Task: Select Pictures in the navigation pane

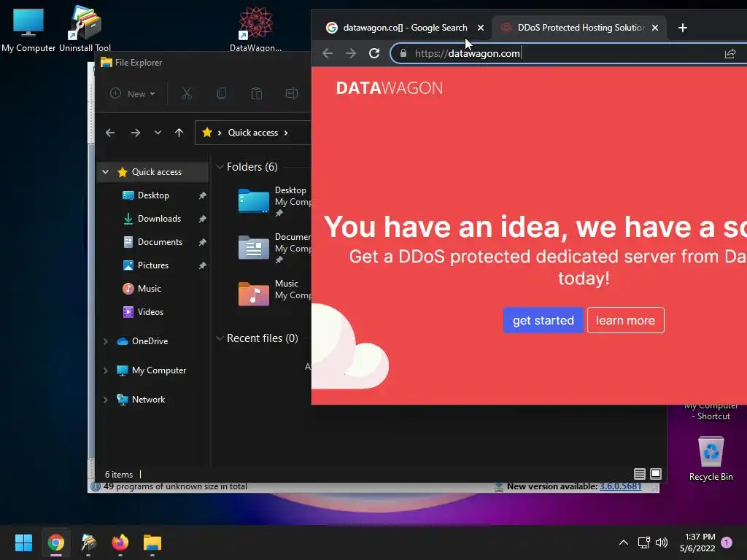Action: click(153, 265)
